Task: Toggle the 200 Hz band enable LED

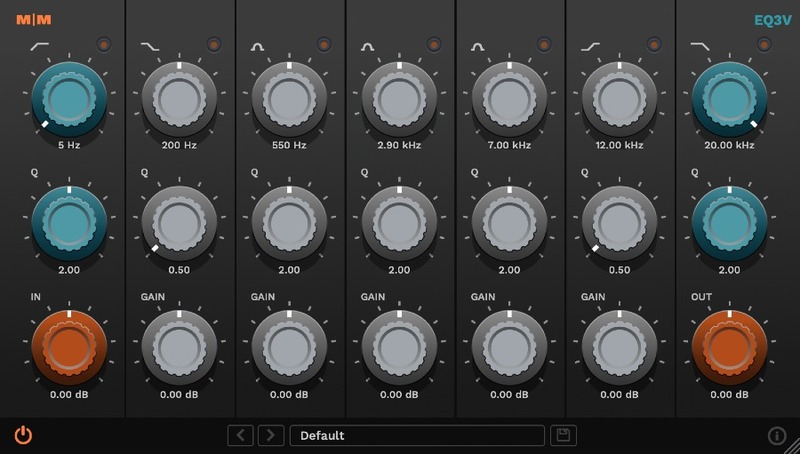Action: (214, 45)
